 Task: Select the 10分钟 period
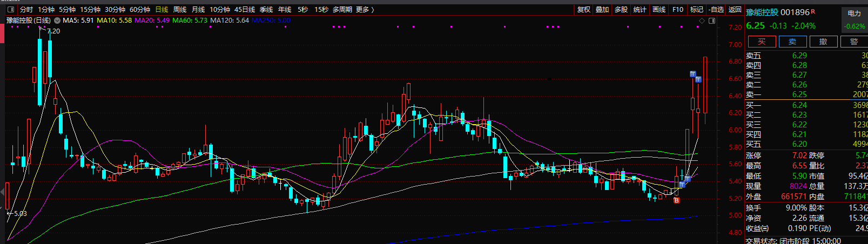(x=220, y=10)
